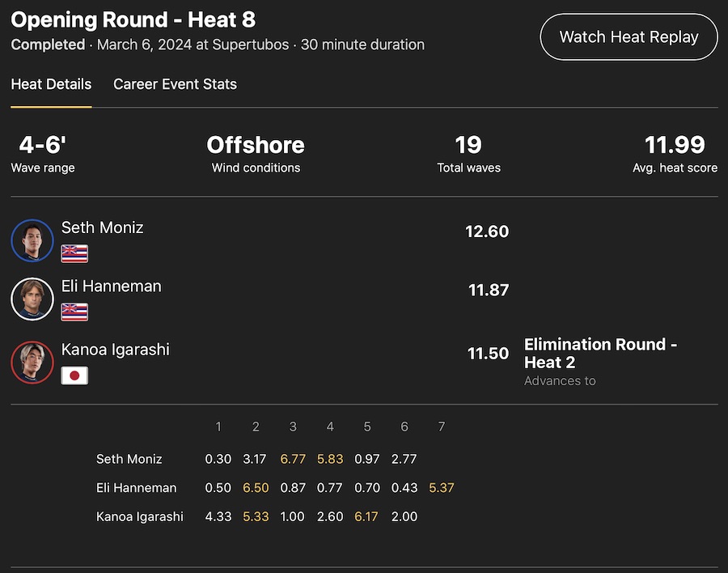Image resolution: width=728 pixels, height=573 pixels.
Task: Open the Career Event Stats tab
Action: click(x=175, y=84)
